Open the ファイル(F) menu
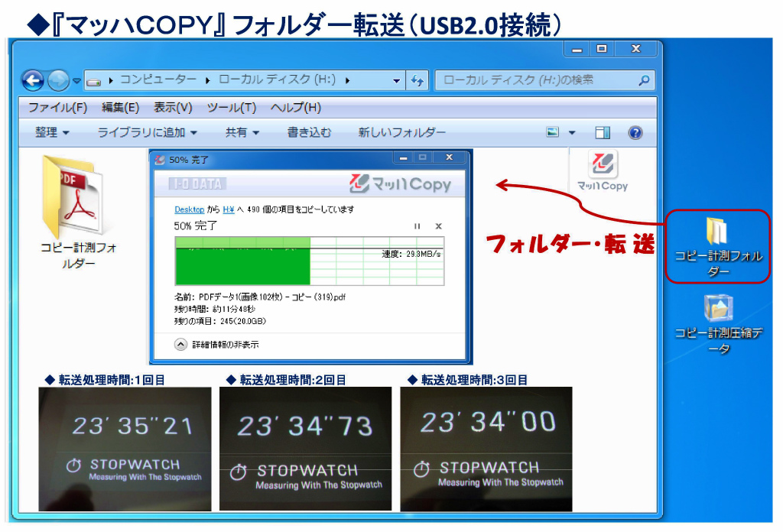Viewport: 783px width, 532px height. (x=57, y=108)
